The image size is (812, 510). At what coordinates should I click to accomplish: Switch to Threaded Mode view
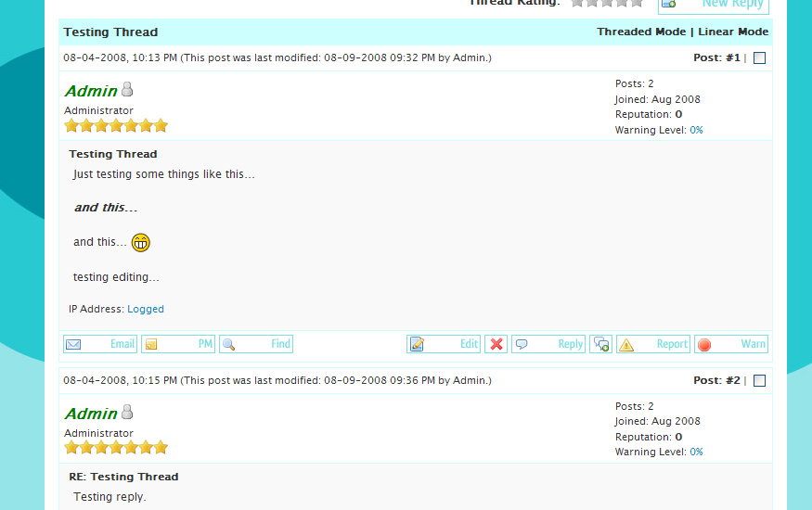[640, 32]
